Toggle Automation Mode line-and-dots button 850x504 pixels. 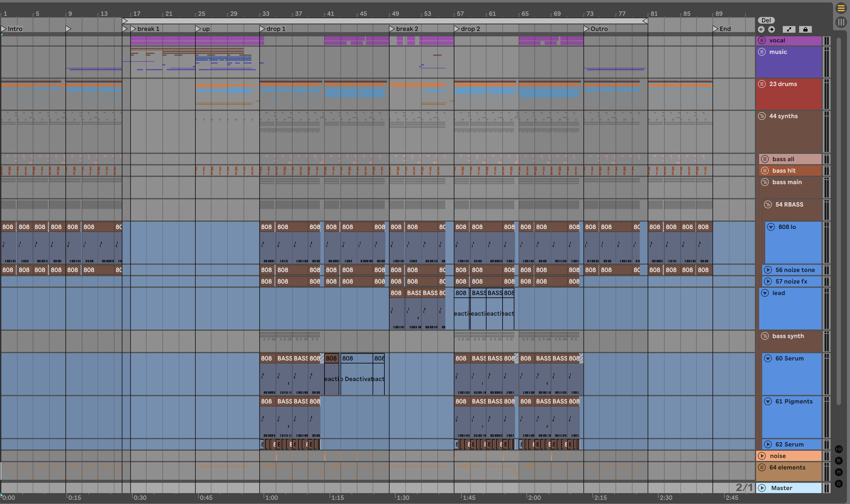click(789, 30)
